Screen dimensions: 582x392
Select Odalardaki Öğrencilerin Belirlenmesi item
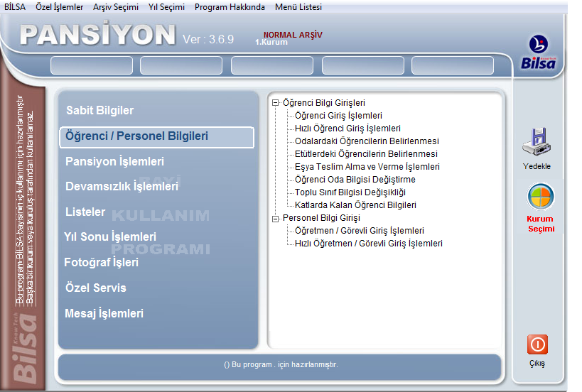pos(367,141)
